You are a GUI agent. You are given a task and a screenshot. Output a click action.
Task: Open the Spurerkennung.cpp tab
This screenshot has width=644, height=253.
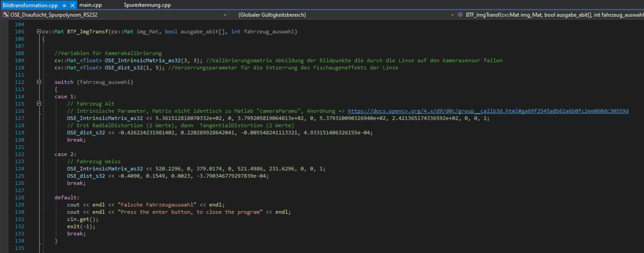click(147, 5)
